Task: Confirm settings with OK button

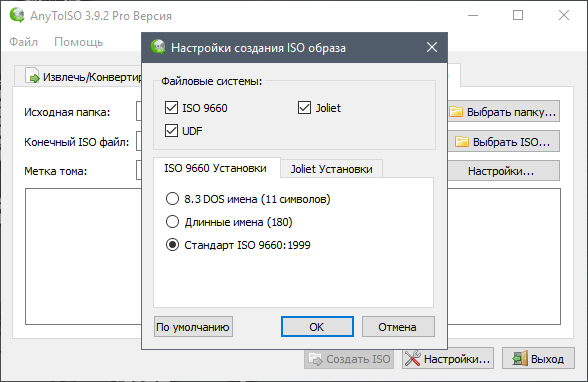Action: click(x=317, y=327)
